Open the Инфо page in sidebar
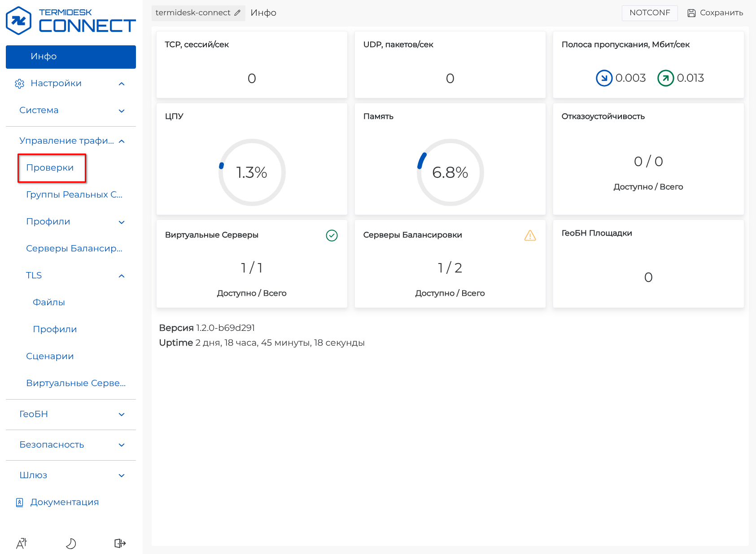This screenshot has height=554, width=756. pyautogui.click(x=71, y=57)
